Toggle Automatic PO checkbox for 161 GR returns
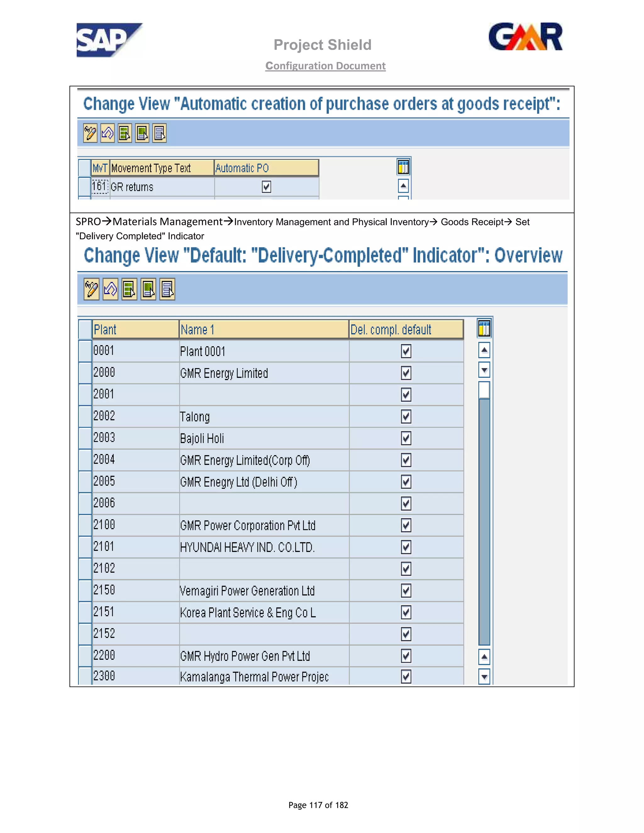Screen dimensions: 644x833 pyautogui.click(x=266, y=187)
